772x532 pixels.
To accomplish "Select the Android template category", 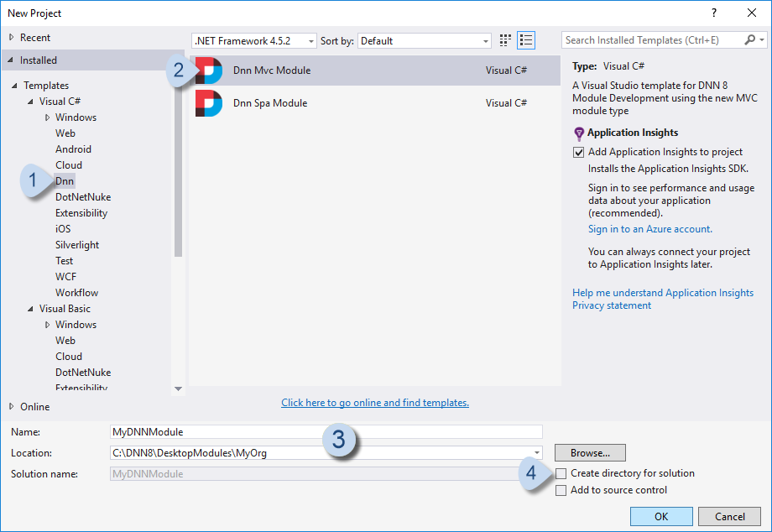I will [x=73, y=149].
